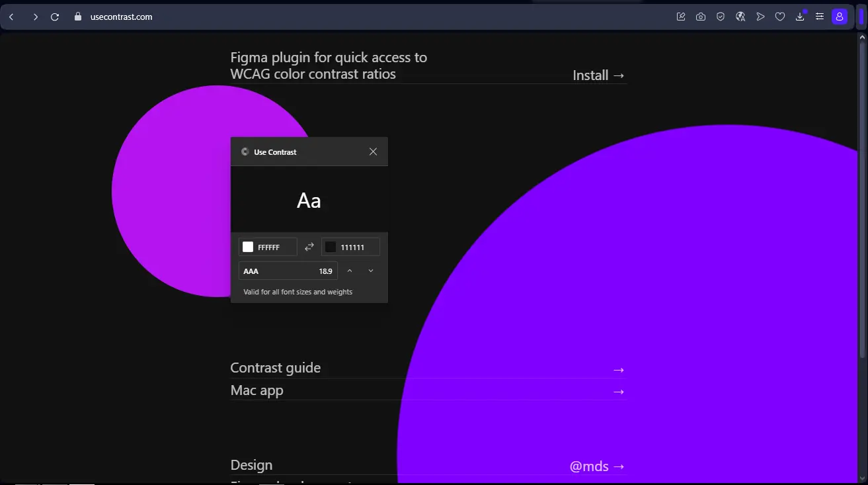Screen dimensions: 868x485
Task: Click the padlock site info icon
Action: click(78, 17)
